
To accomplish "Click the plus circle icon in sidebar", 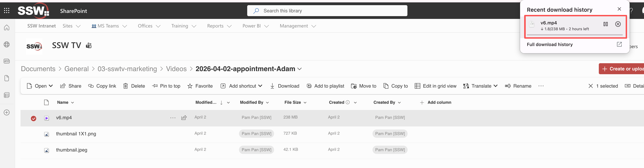I will click(x=7, y=113).
